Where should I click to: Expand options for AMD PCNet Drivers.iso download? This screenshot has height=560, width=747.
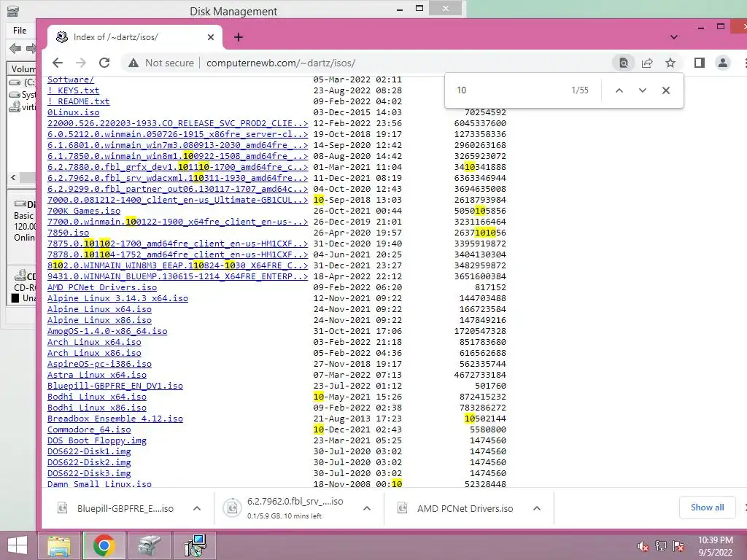click(x=537, y=508)
